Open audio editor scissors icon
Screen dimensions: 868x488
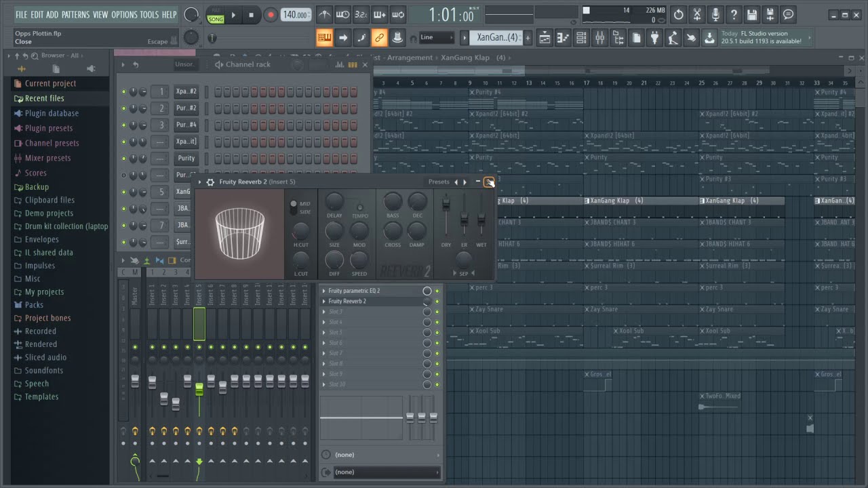pyautogui.click(x=696, y=14)
